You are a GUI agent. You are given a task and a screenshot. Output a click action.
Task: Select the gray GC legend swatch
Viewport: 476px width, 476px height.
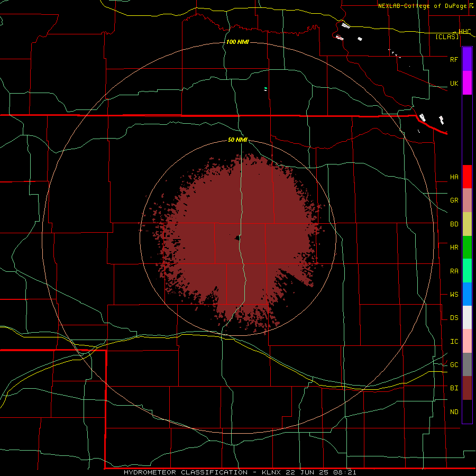click(x=467, y=364)
